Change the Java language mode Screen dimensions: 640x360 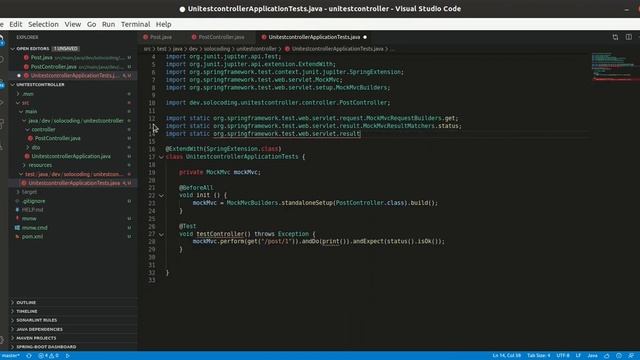[x=592, y=356]
